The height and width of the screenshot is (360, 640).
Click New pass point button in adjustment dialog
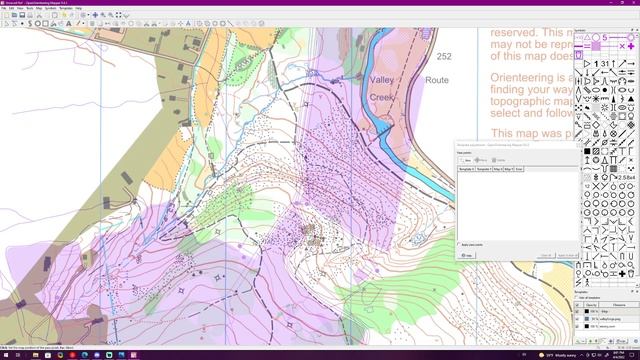[x=465, y=160]
